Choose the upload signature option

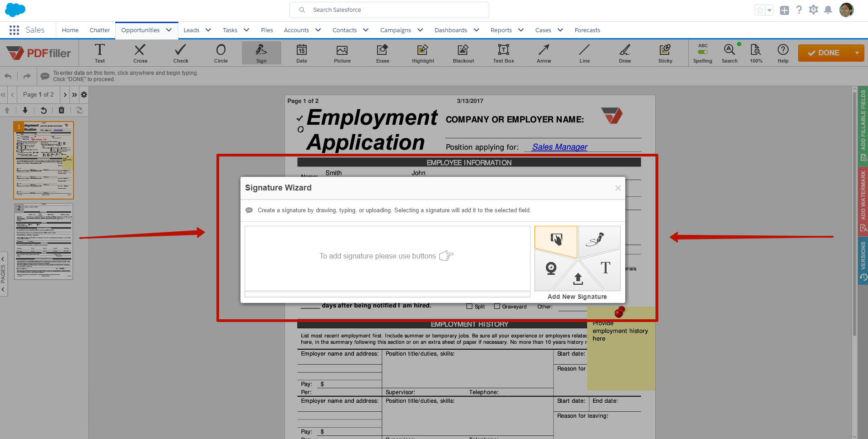click(x=578, y=278)
